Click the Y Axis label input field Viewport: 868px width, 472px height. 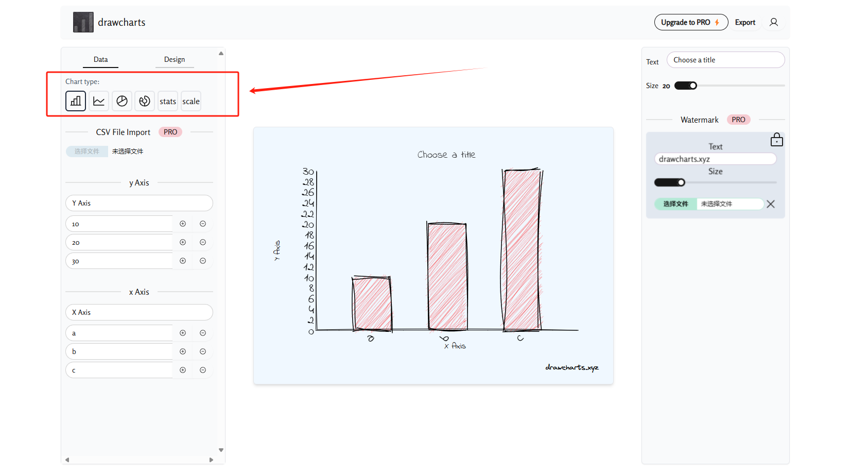tap(139, 203)
